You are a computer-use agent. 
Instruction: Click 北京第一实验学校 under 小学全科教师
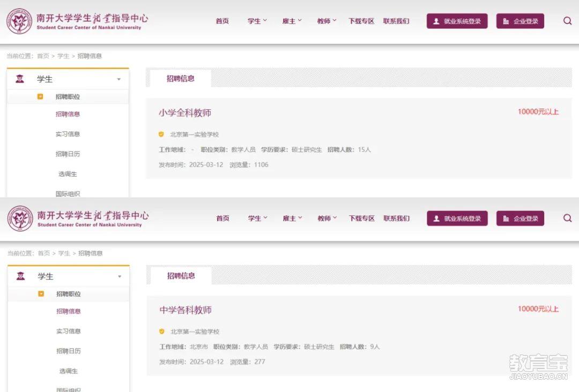point(194,134)
